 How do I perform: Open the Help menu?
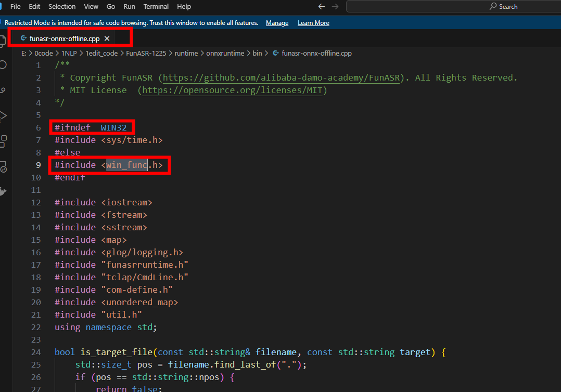184,6
